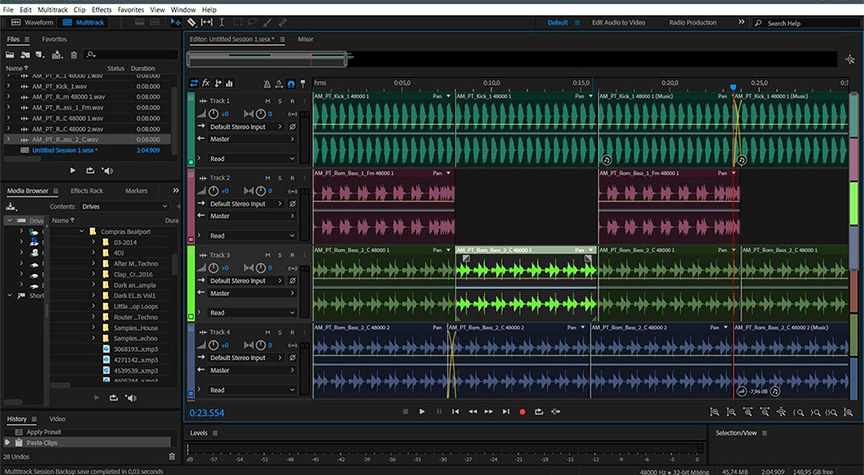Open the fx effects view above the tracks
Viewport: 864px width, 475px height.
click(x=206, y=83)
